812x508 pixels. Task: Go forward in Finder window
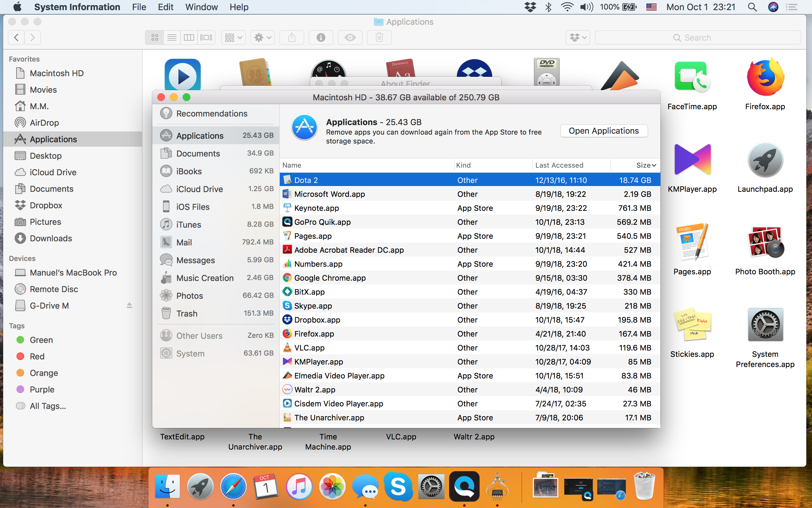33,37
